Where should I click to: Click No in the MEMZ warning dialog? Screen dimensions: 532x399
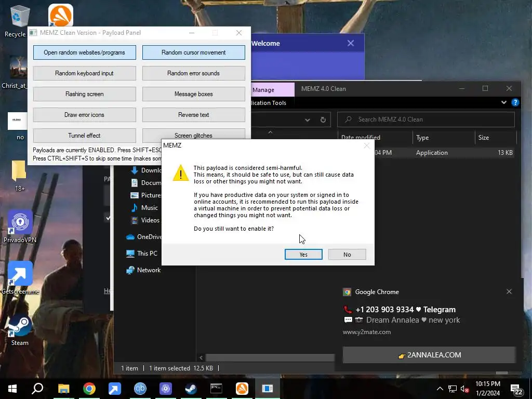(x=347, y=255)
